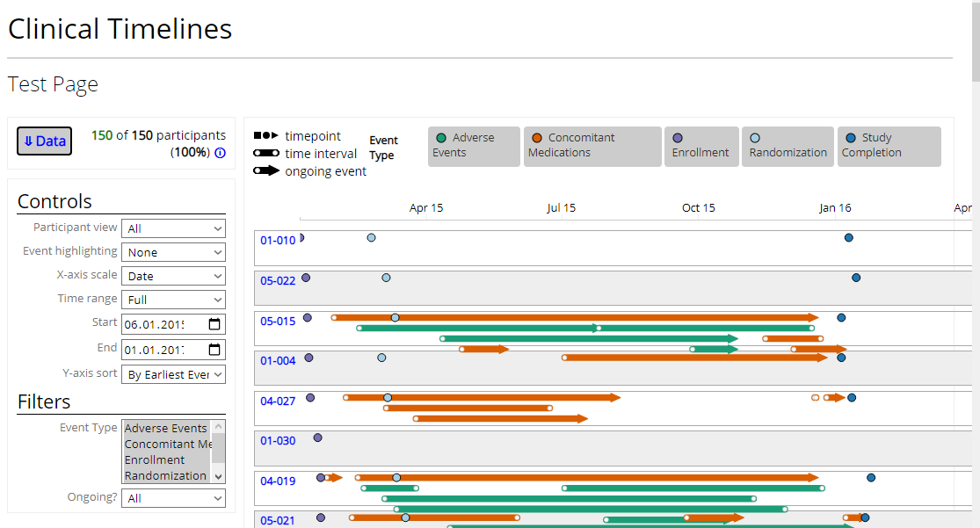Screen dimensions: 980x528
Task: Toggle Study Completion legend filter
Action: coord(889,146)
